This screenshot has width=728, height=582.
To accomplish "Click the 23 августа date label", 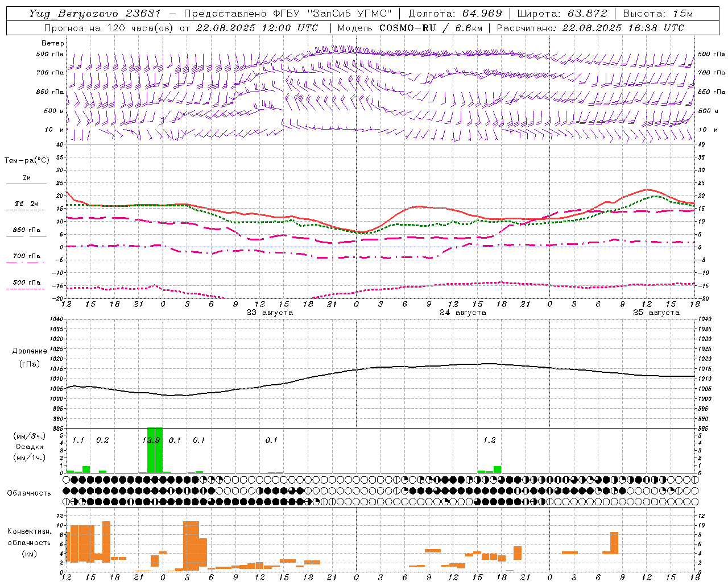I will tap(270, 313).
